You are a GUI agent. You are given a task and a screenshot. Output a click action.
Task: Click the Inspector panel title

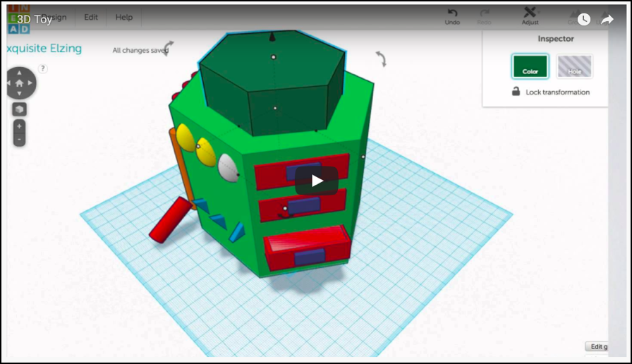[x=555, y=39]
